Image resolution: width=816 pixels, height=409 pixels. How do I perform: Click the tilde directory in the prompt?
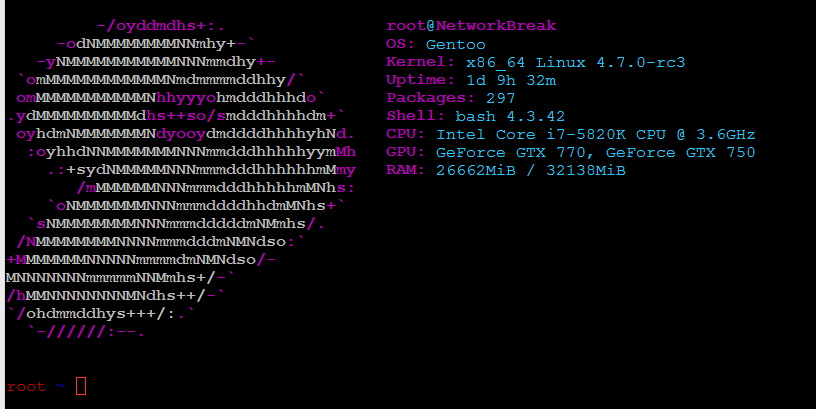click(61, 386)
